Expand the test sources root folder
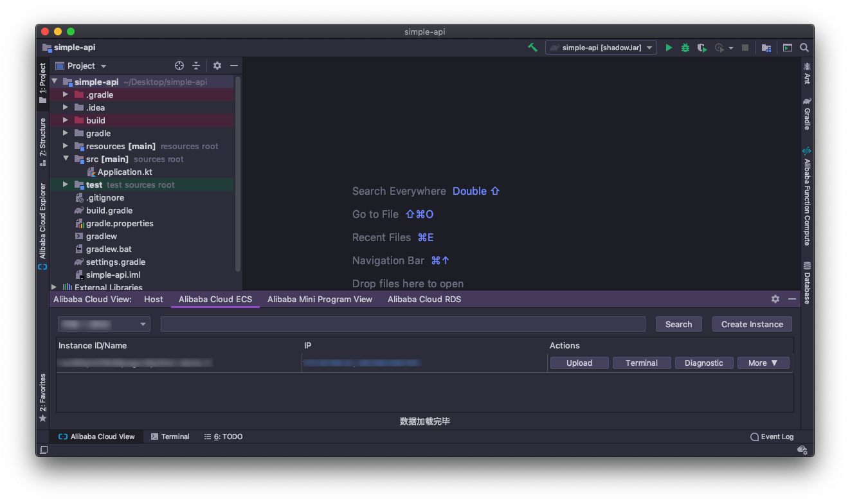 click(66, 184)
